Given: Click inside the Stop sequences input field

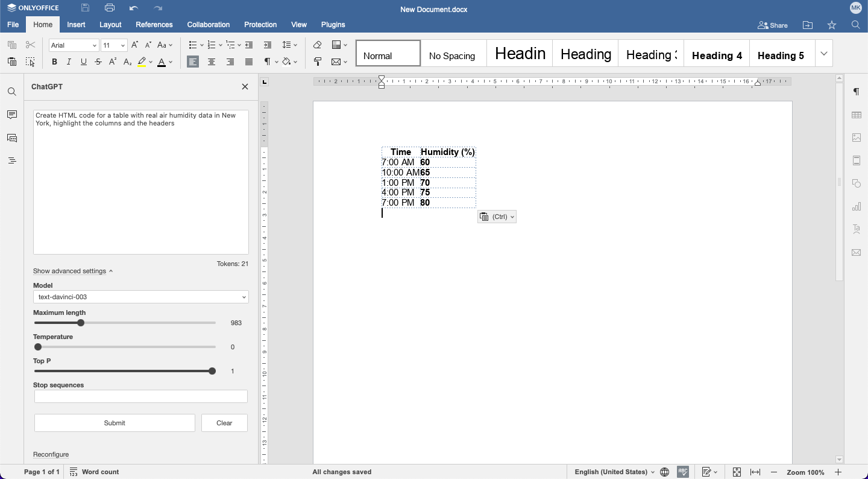Looking at the screenshot, I should tap(140, 396).
